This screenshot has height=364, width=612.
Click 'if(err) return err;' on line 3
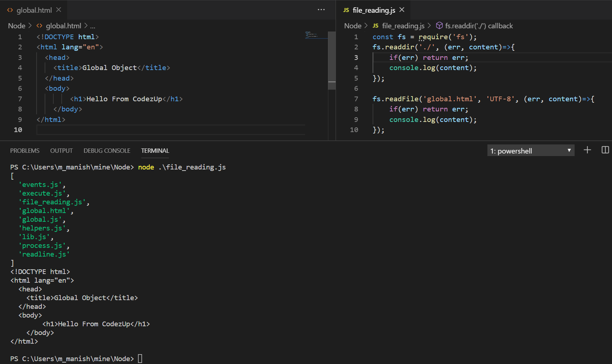click(429, 58)
